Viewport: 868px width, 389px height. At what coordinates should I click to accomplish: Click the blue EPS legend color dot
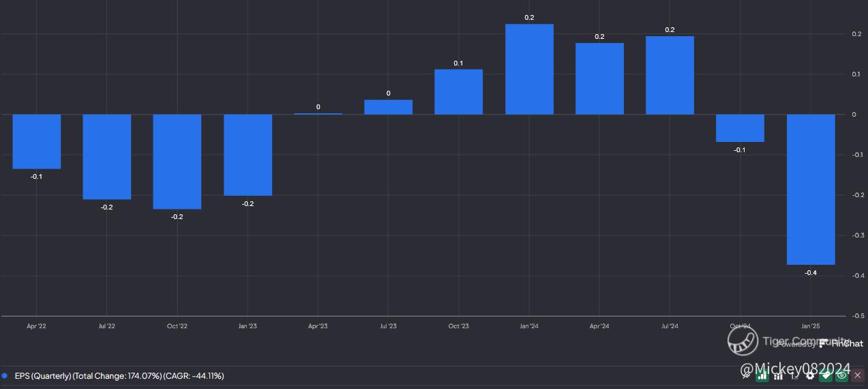pyautogui.click(x=5, y=375)
